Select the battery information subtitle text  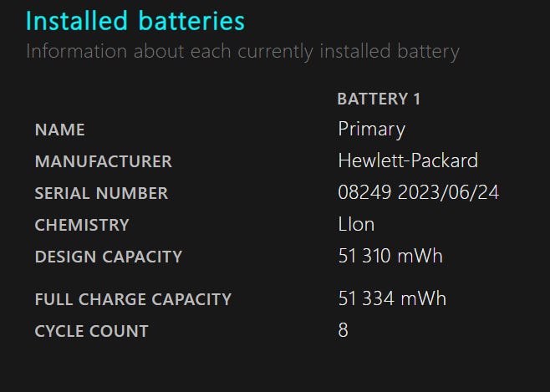tap(242, 52)
